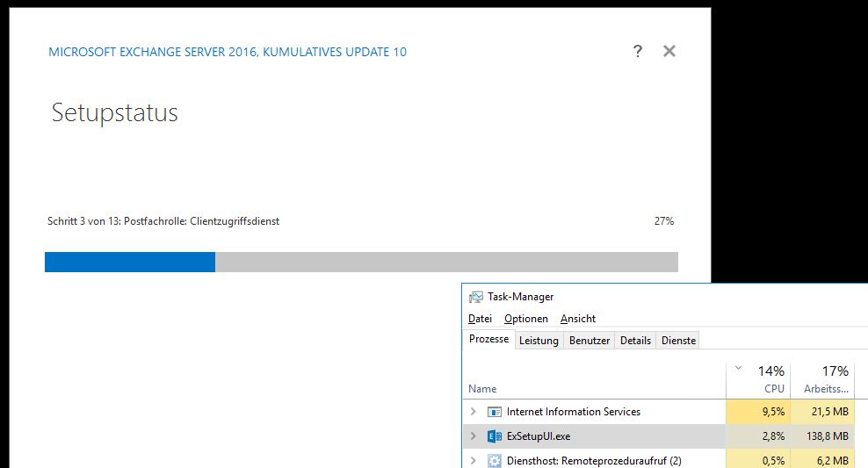The image size is (868, 468).
Task: Sort processes by the CPU column header
Action: point(758,380)
